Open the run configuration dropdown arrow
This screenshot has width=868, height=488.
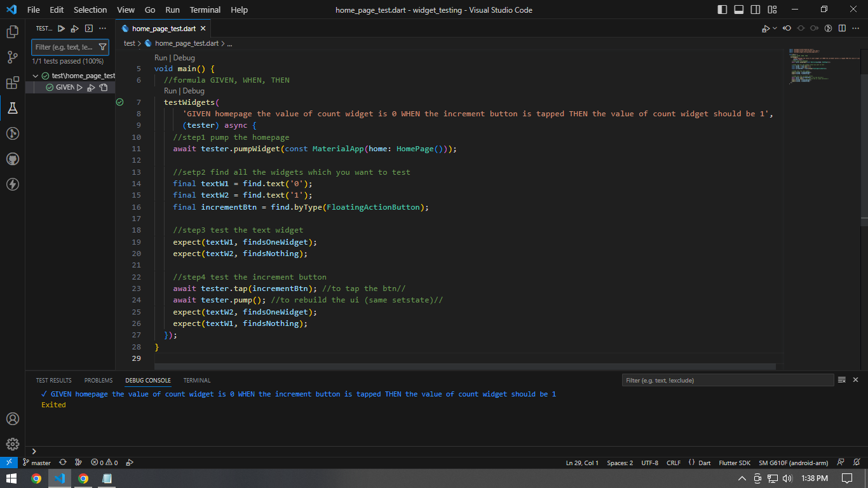click(774, 28)
